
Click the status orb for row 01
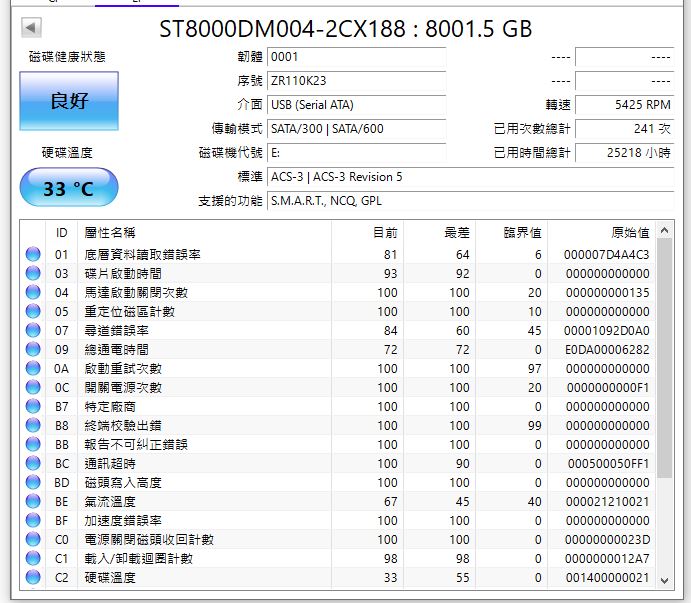tap(33, 254)
